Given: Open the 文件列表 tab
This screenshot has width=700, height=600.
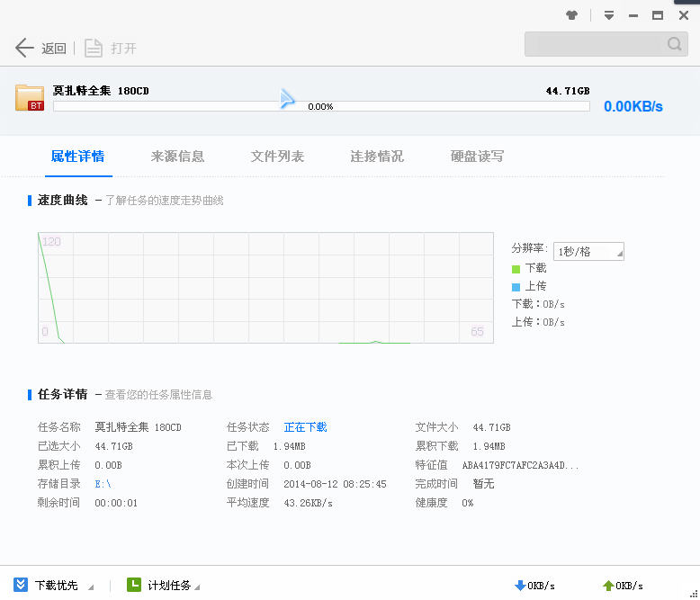Looking at the screenshot, I should (277, 157).
